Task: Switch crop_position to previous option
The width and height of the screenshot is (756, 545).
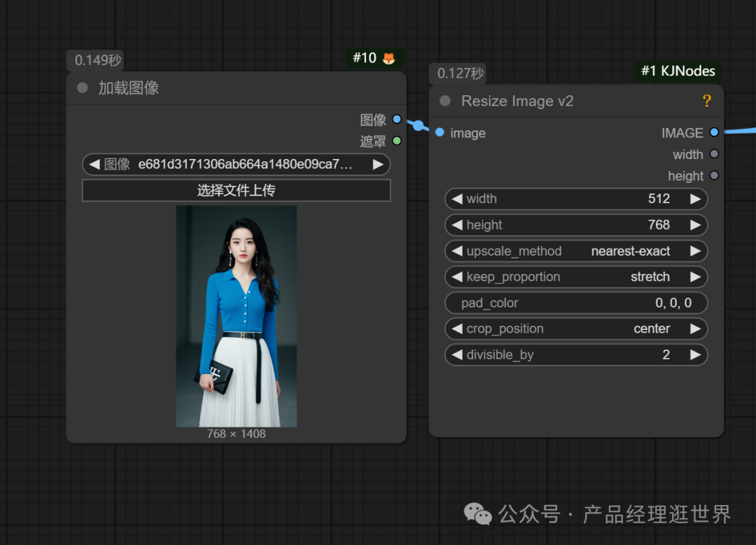Action: coord(457,329)
